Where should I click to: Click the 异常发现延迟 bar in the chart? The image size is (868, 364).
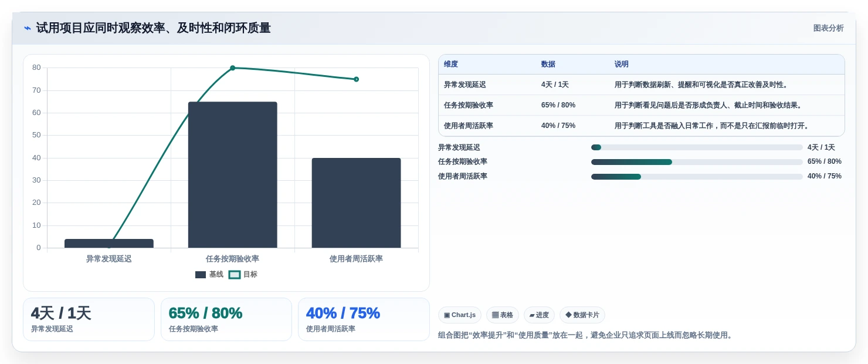109,244
